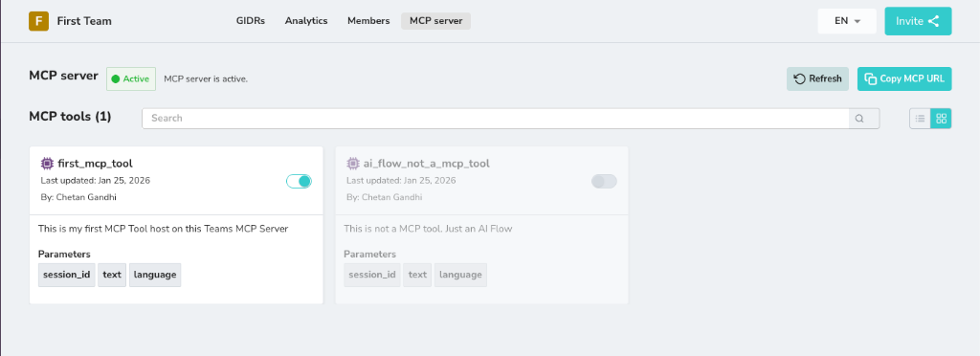Open the GIDRs tab
980x356 pixels.
pyautogui.click(x=251, y=21)
